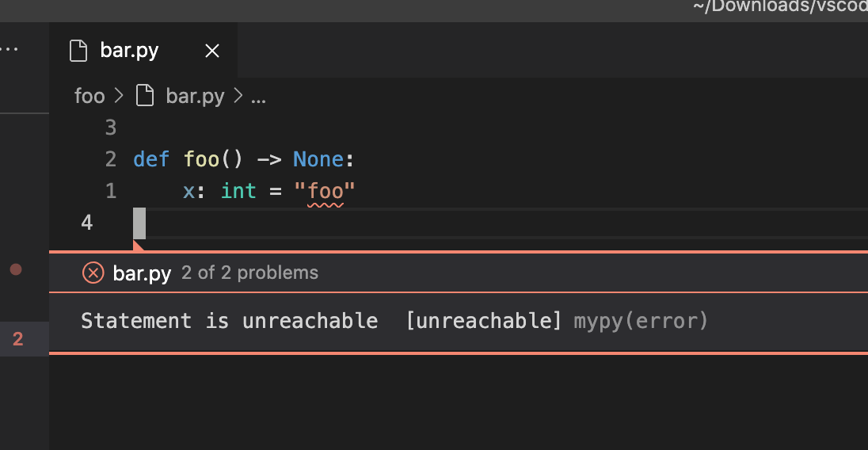Click the None return type annotation
The height and width of the screenshot is (450, 868).
pyautogui.click(x=318, y=159)
